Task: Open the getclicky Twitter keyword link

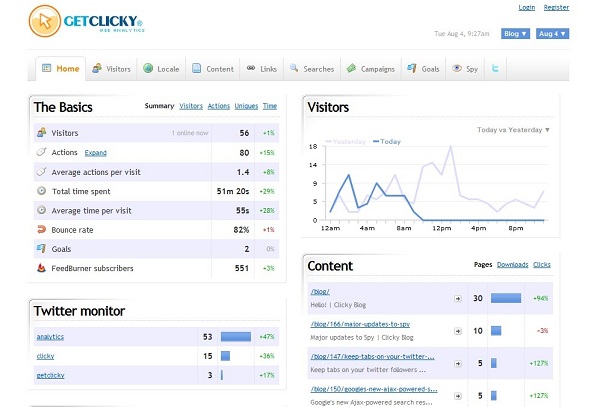Action: pyautogui.click(x=51, y=375)
